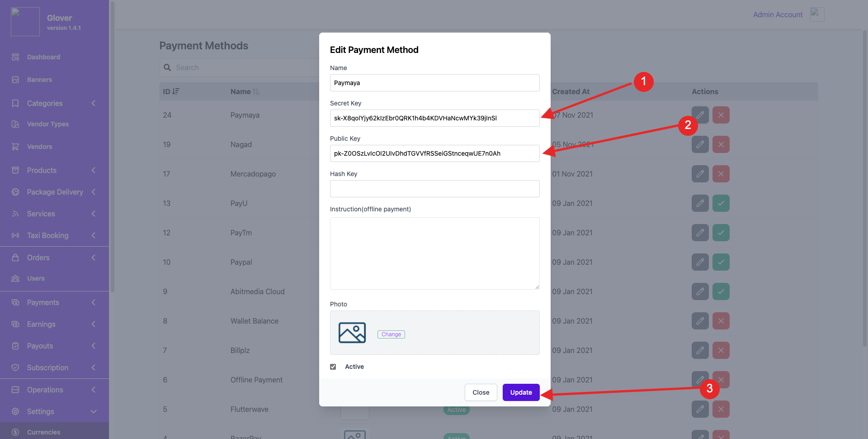
Task: Click into the Hash Key input field
Action: (434, 189)
